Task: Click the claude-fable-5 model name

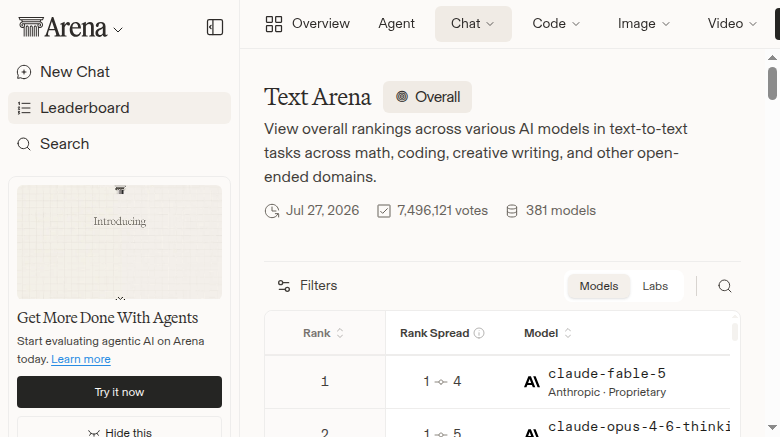Action: coord(607,374)
